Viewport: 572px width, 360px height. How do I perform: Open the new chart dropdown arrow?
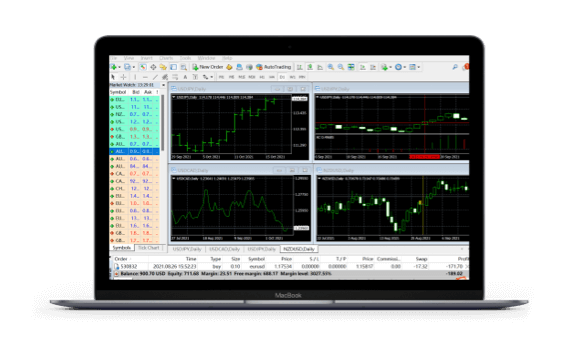(119, 67)
